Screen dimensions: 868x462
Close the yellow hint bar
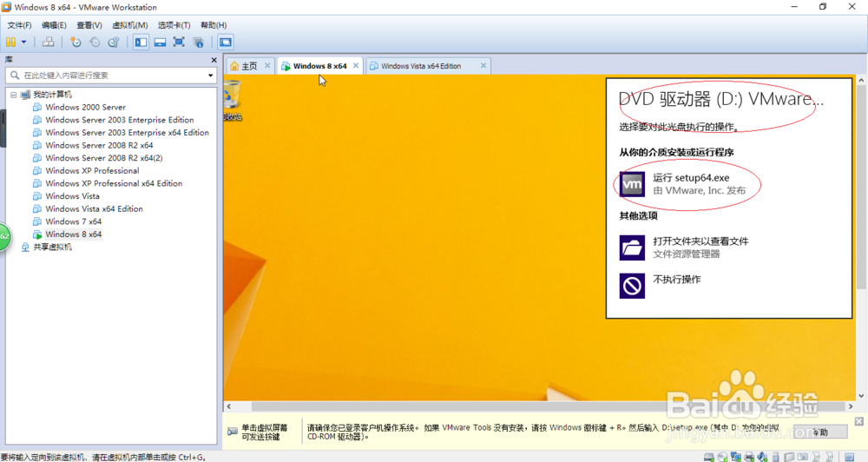859,421
